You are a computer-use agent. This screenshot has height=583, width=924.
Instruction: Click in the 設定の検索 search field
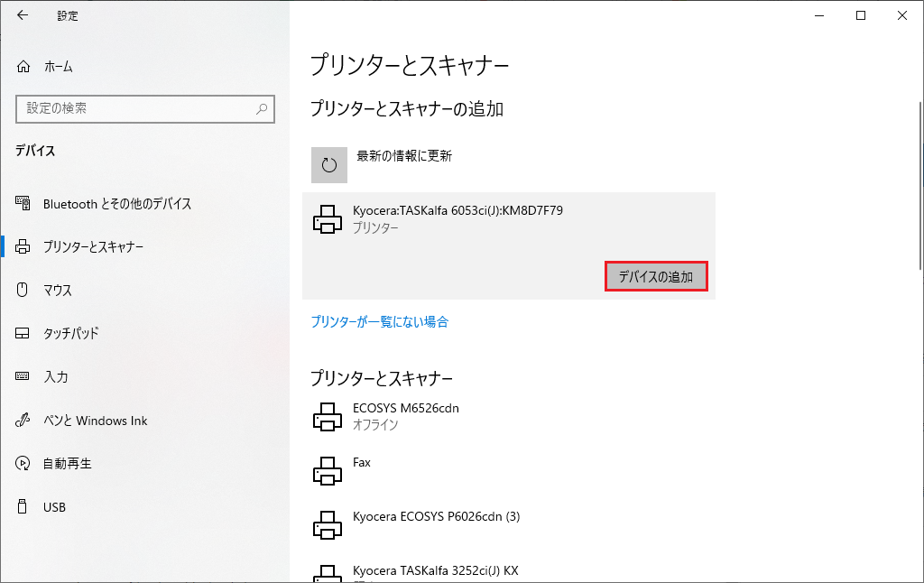[x=135, y=108]
